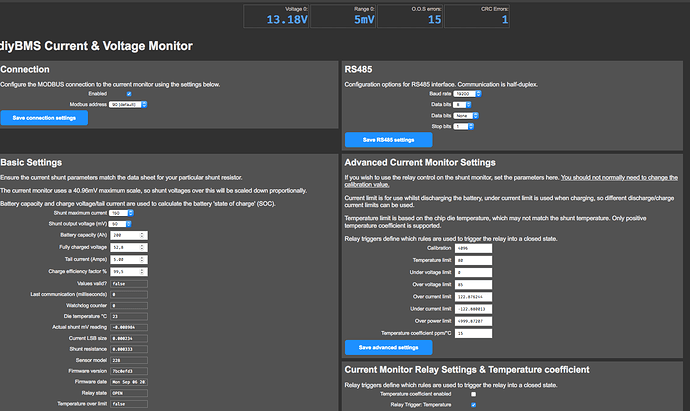Screen dimensions: 690x411
Task: Click the Current Monitor Relay Settings heading
Action: click(x=467, y=370)
